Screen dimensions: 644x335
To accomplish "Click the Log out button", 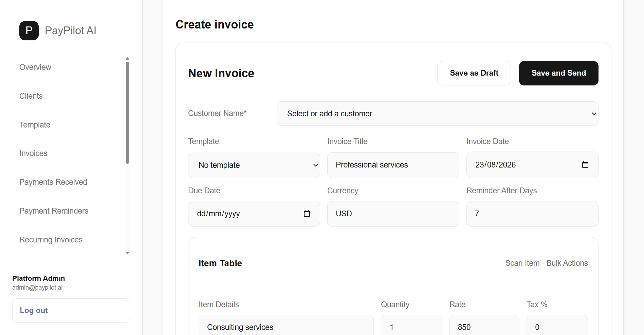I will (x=71, y=311).
